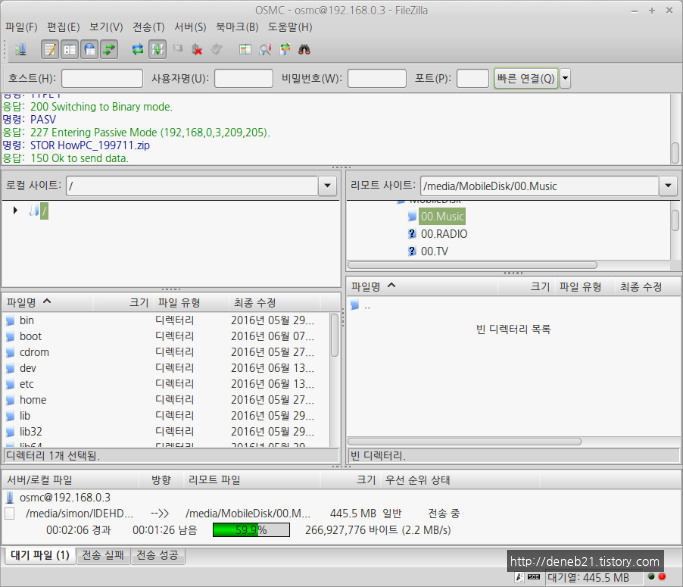This screenshot has width=683, height=587.
Task: Reconnect to last server icon
Action: (216, 49)
